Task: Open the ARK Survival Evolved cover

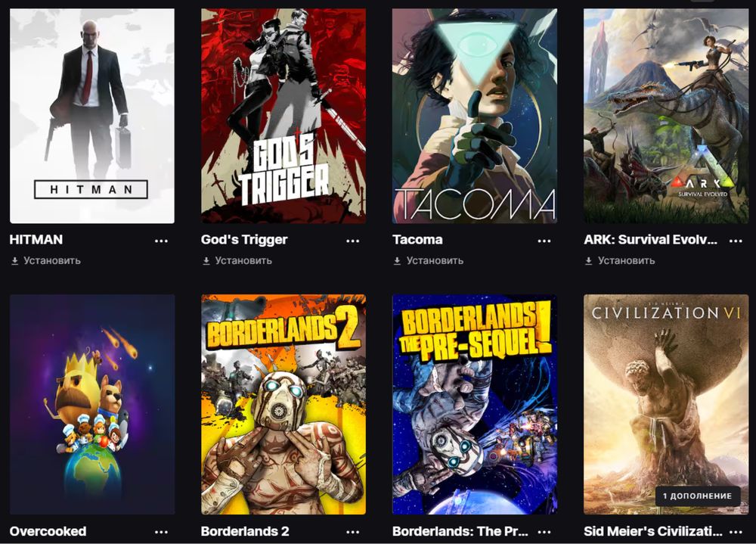Action: 666,116
